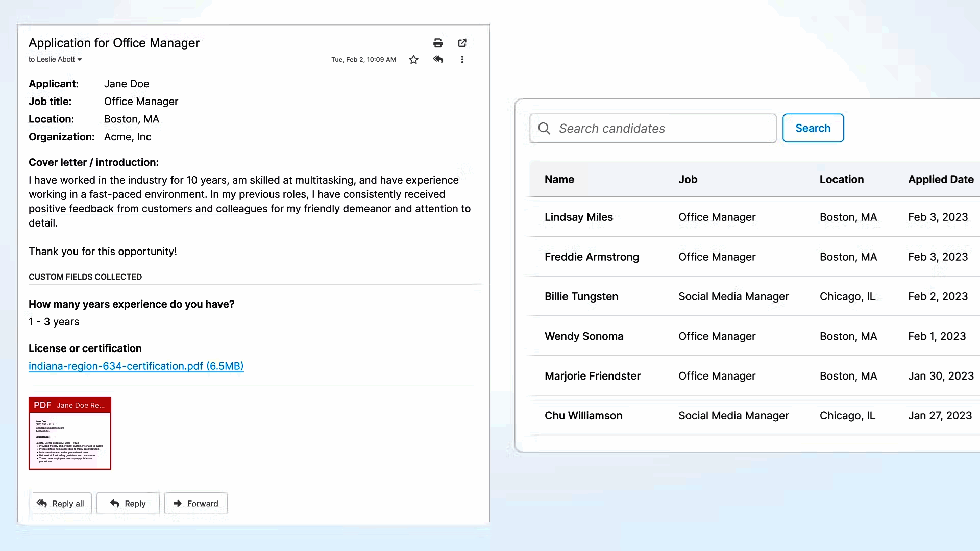This screenshot has width=980, height=551.
Task: Select the Job column header
Action: coord(688,179)
